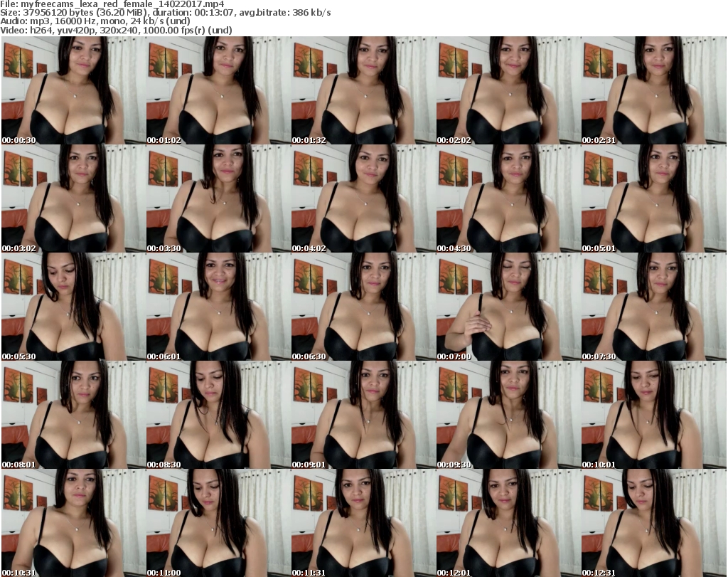Click the 00:06:01 thumbnail
Image resolution: width=728 pixels, height=577 pixels.
click(219, 307)
